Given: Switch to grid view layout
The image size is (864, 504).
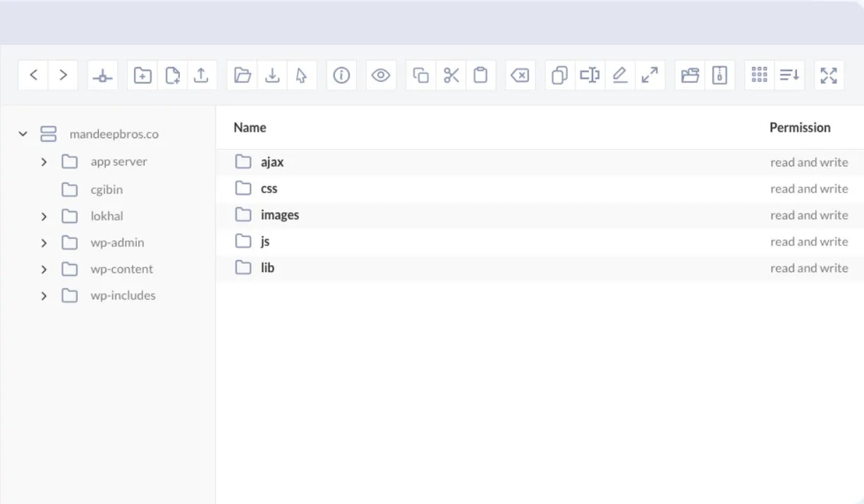Looking at the screenshot, I should (759, 74).
